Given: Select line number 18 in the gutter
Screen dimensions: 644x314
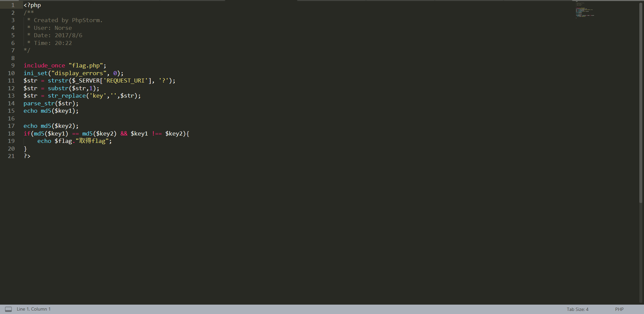Looking at the screenshot, I should point(11,134).
